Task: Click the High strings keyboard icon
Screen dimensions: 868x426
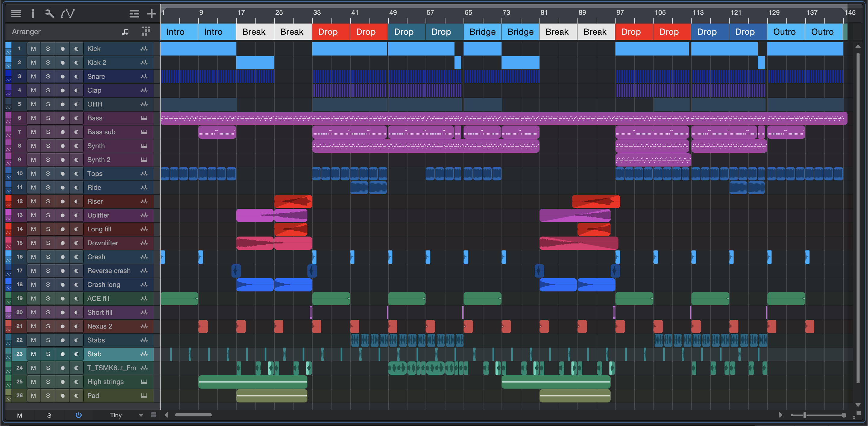Action: [x=144, y=382]
